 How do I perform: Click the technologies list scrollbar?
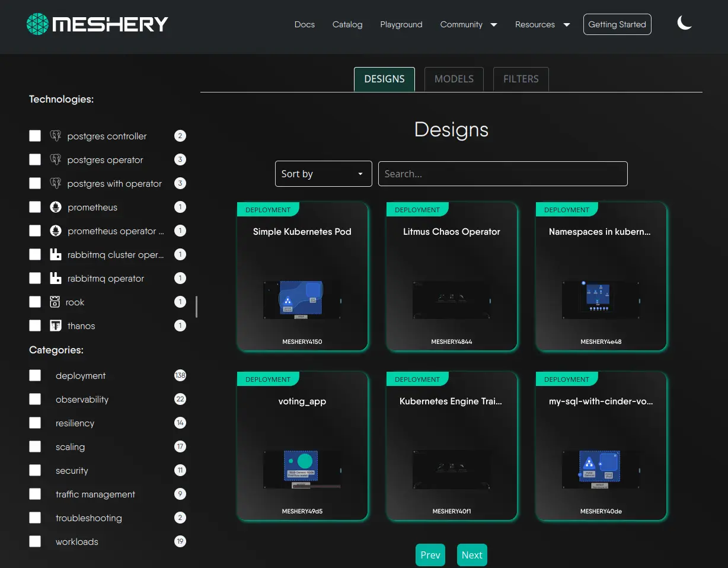tap(196, 307)
